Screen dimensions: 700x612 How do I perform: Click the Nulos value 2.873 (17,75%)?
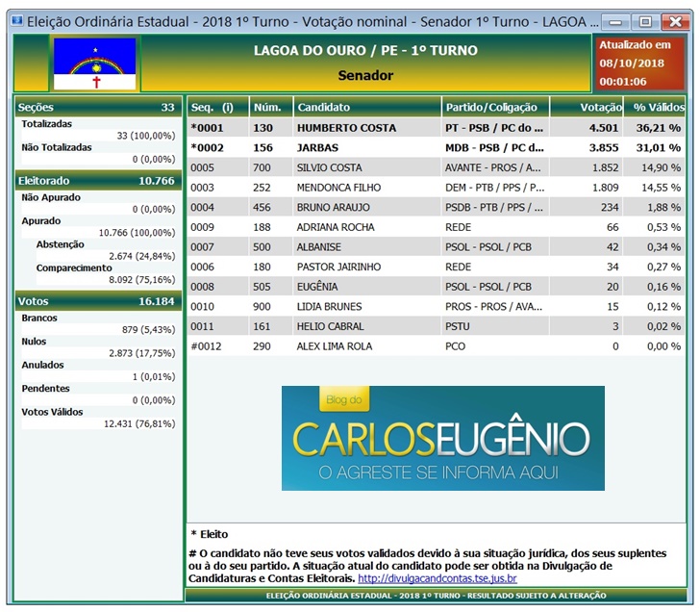pyautogui.click(x=142, y=353)
